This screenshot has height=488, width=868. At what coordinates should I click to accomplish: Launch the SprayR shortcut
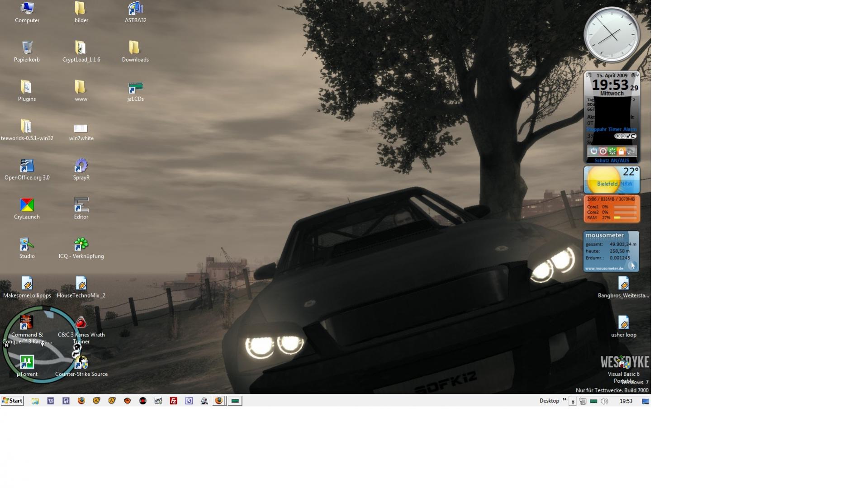(81, 169)
